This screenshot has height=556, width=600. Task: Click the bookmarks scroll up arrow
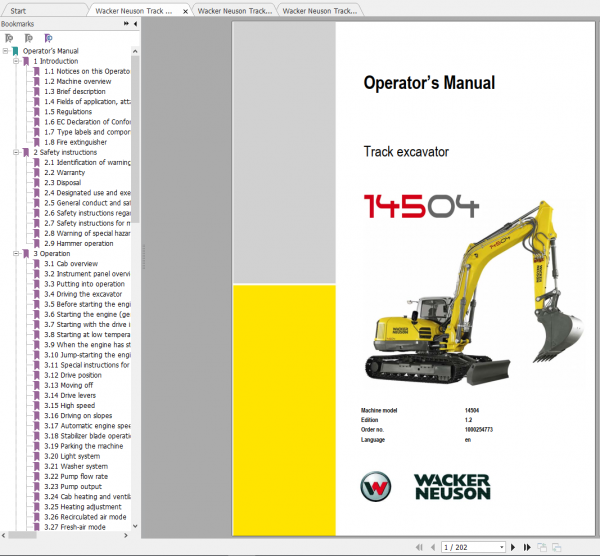[x=135, y=51]
